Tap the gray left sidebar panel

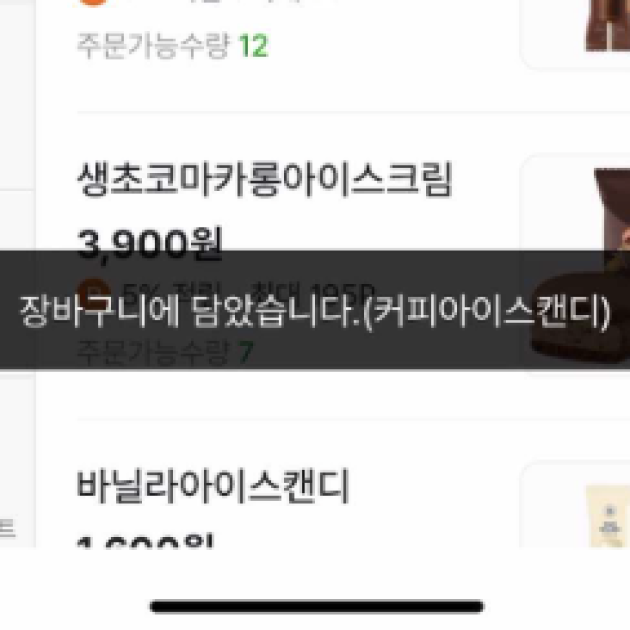point(18,273)
